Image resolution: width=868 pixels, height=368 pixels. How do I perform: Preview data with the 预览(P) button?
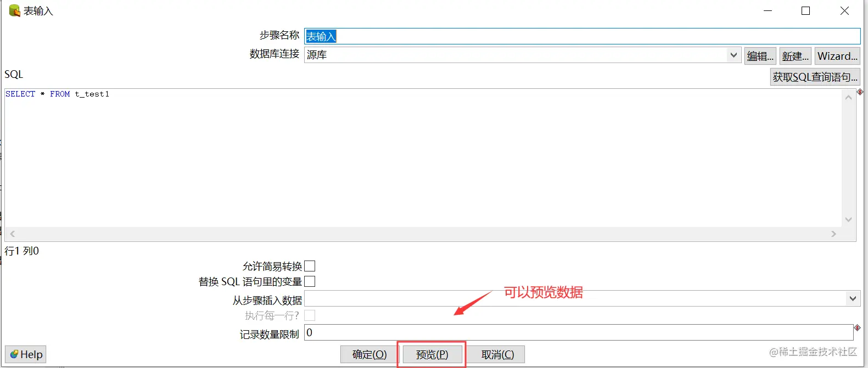point(432,354)
